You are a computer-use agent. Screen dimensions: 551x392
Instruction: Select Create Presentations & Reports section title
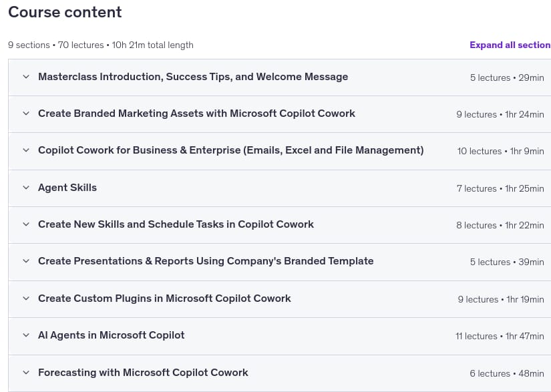pos(206,261)
